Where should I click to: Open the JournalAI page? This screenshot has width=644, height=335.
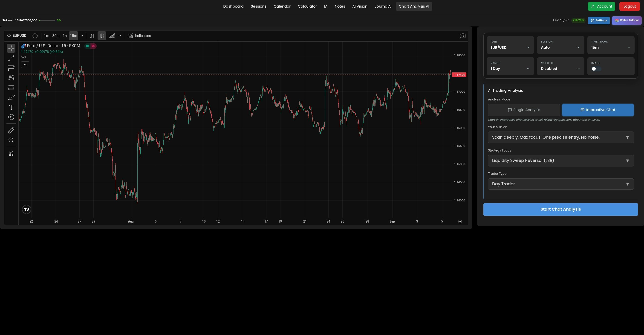tap(383, 6)
